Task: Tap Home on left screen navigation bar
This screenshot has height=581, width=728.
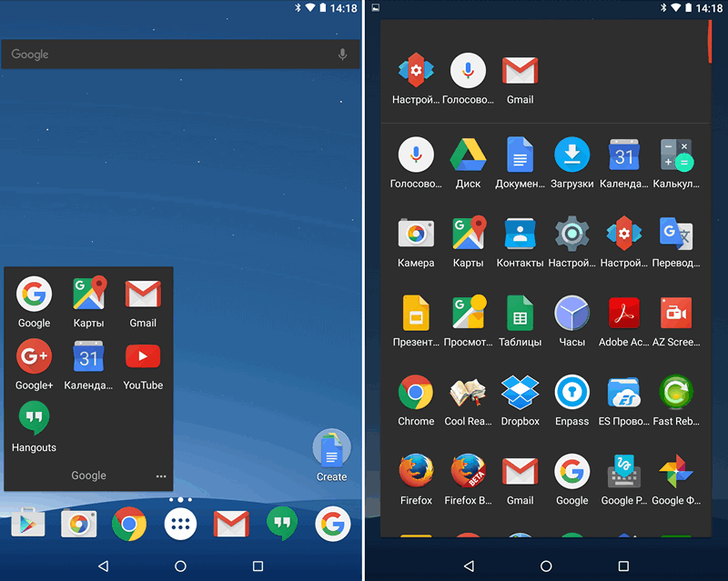Action: click(x=180, y=566)
